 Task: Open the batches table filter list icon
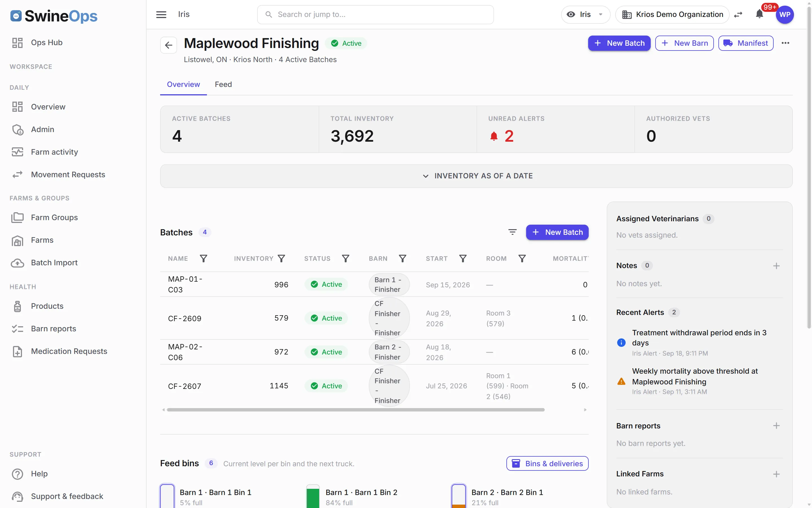tap(512, 232)
